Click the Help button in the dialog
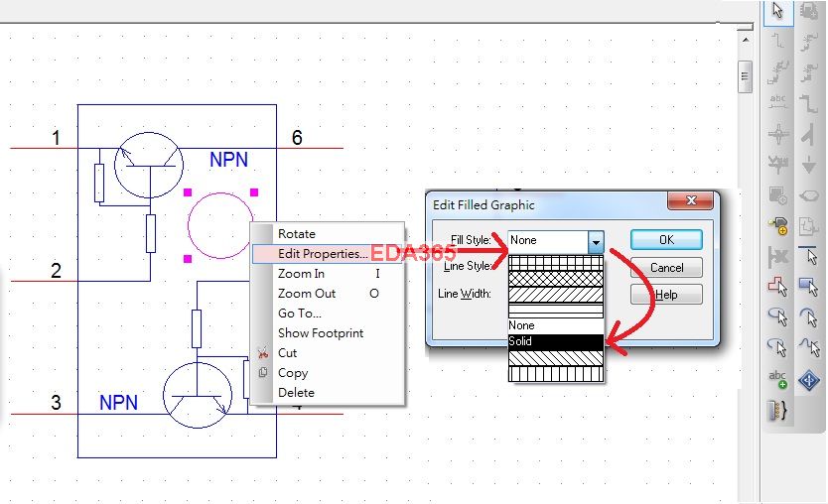The width and height of the screenshot is (828, 504). click(666, 295)
